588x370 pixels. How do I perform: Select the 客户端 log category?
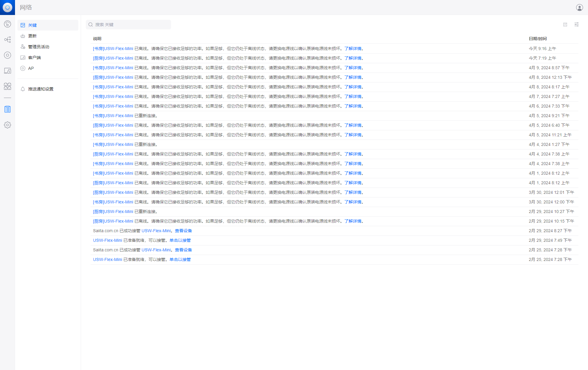(x=34, y=58)
